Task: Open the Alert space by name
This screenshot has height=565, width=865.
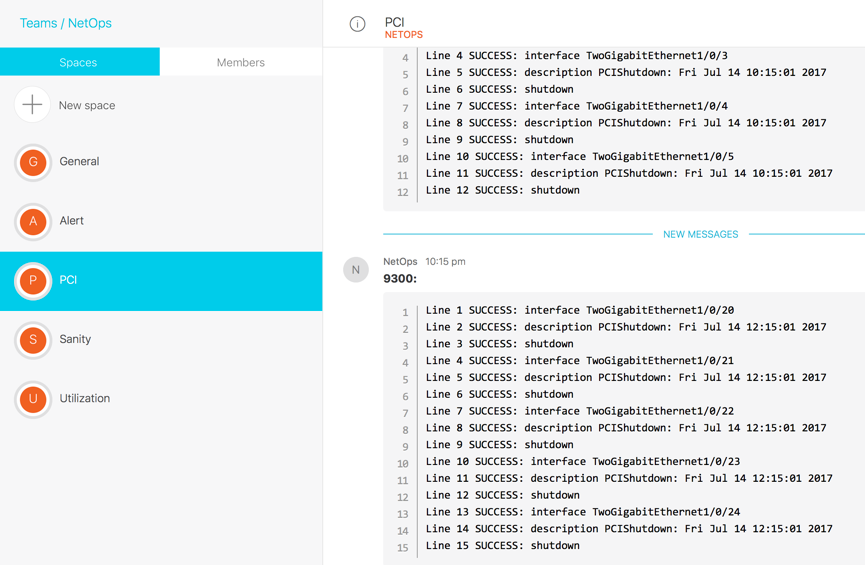Action: (72, 221)
